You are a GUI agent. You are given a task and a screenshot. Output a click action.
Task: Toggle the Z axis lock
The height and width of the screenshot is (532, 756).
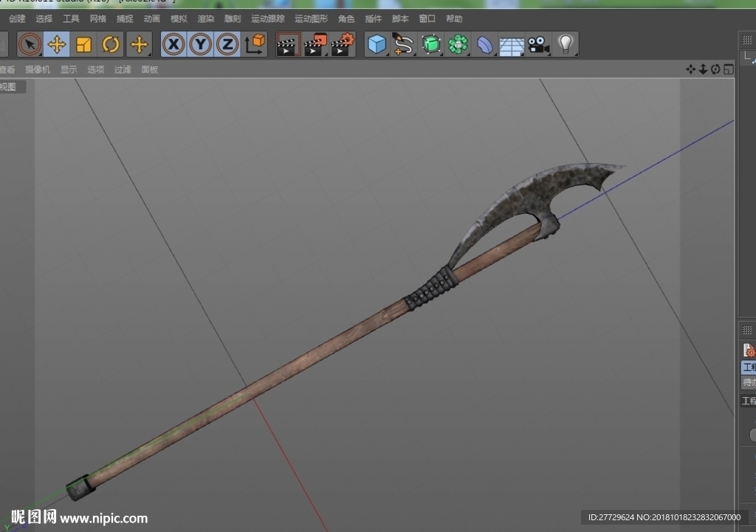tap(227, 44)
